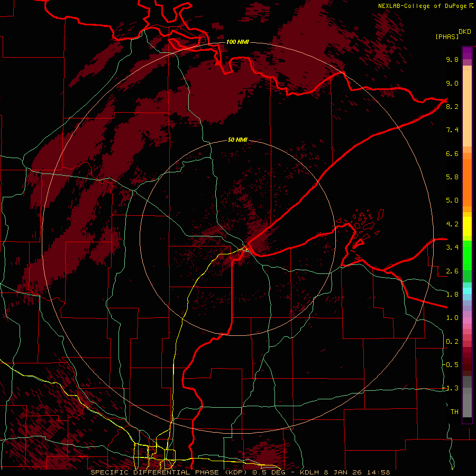This screenshot has height=476, width=476.
Task: Click the bright green band of the color scale
Action: point(467,255)
